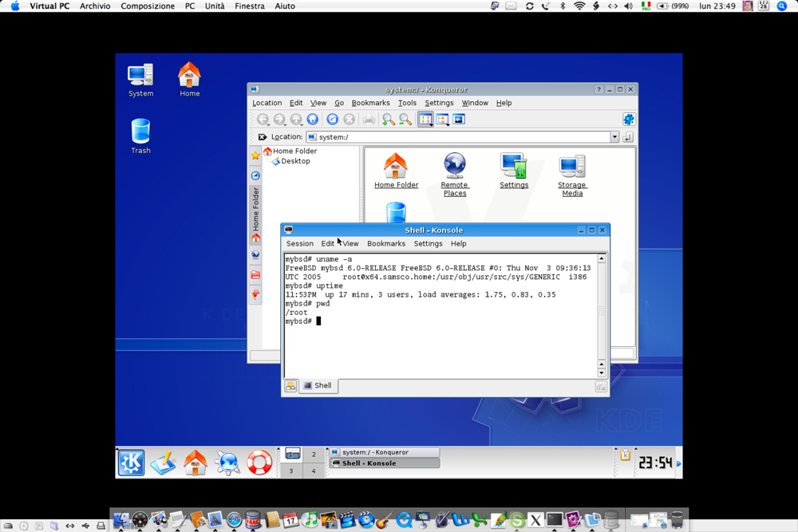Click the Zoom In magnifier icon
Viewport: 798px width, 532px height.
coord(389,120)
